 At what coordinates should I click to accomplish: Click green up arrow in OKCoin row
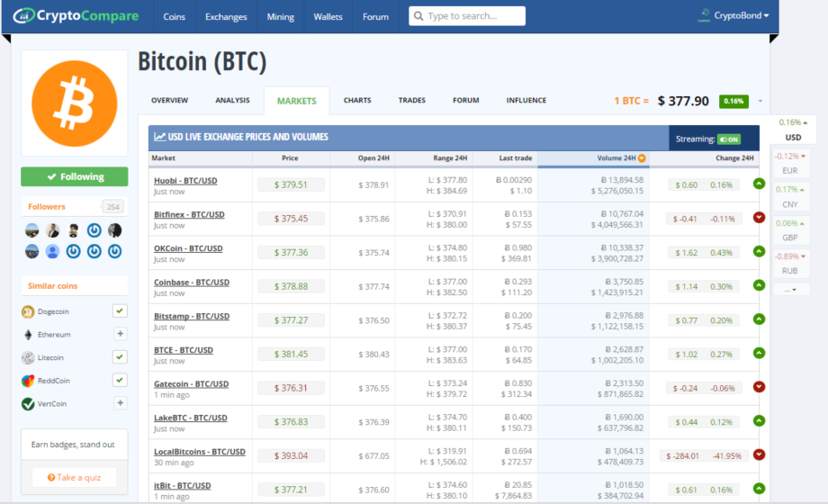tap(759, 251)
